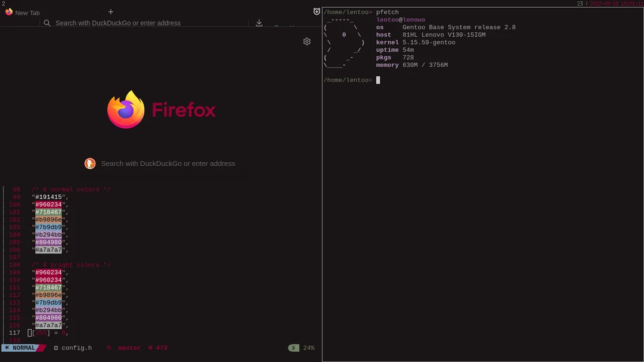This screenshot has width=644, height=362.
Task: Select the #960234 color swatch on line 99
Action: pyautogui.click(x=48, y=204)
